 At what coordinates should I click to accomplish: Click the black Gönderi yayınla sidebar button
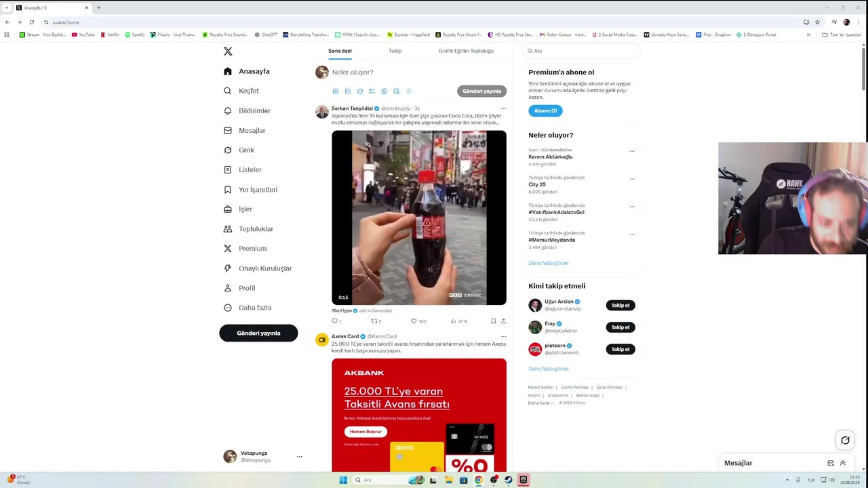tap(258, 333)
